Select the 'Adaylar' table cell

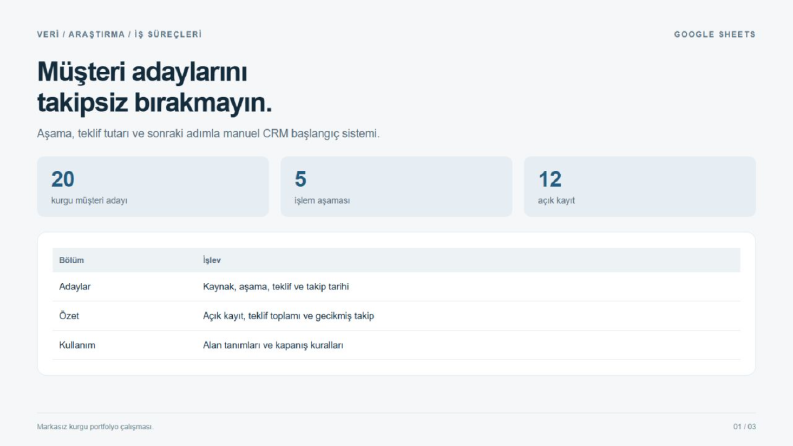75,287
